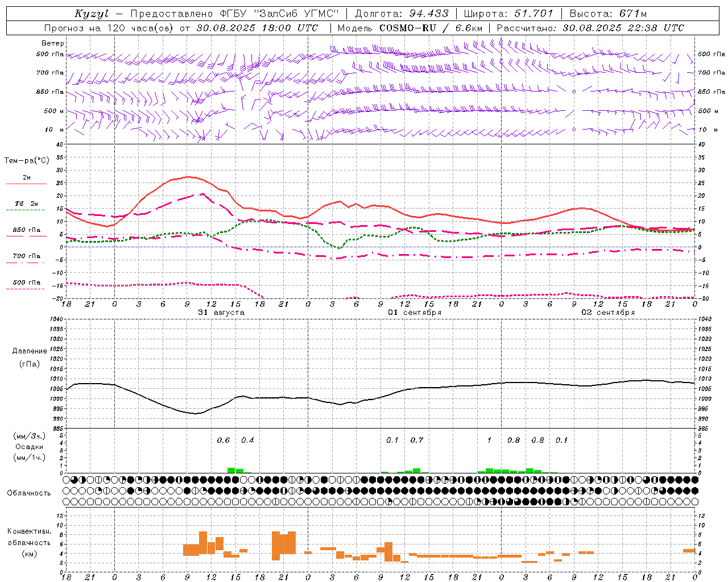Click the '02 сентября' date label
The image size is (728, 582).
[608, 313]
